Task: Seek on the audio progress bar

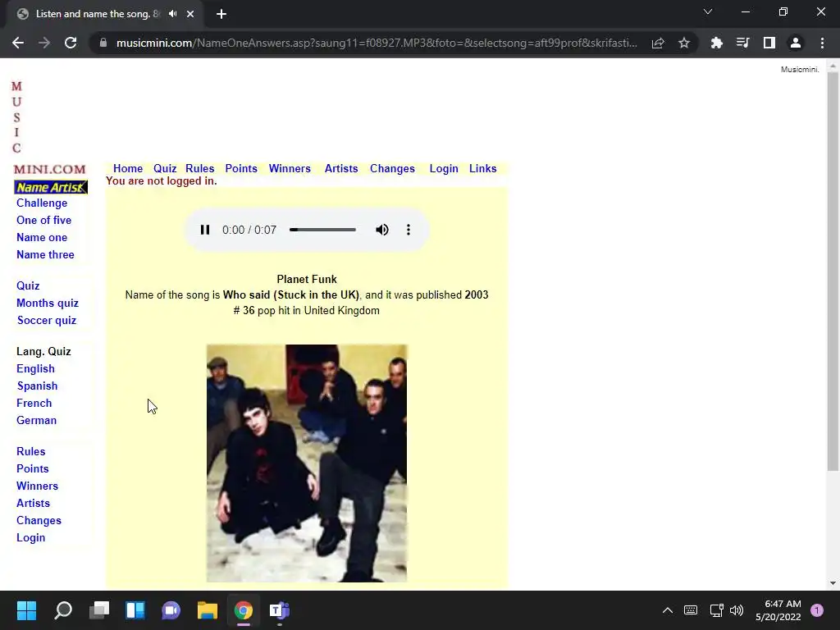Action: [322, 230]
